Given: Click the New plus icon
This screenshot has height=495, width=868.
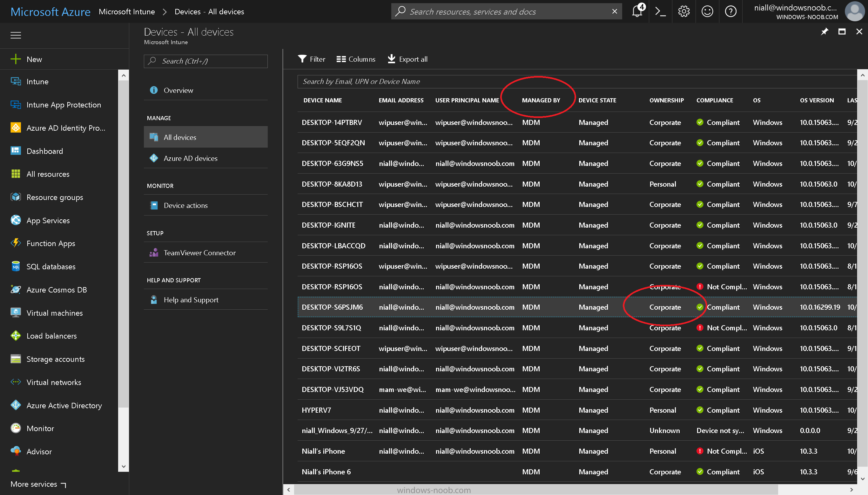Looking at the screenshot, I should pyautogui.click(x=16, y=59).
